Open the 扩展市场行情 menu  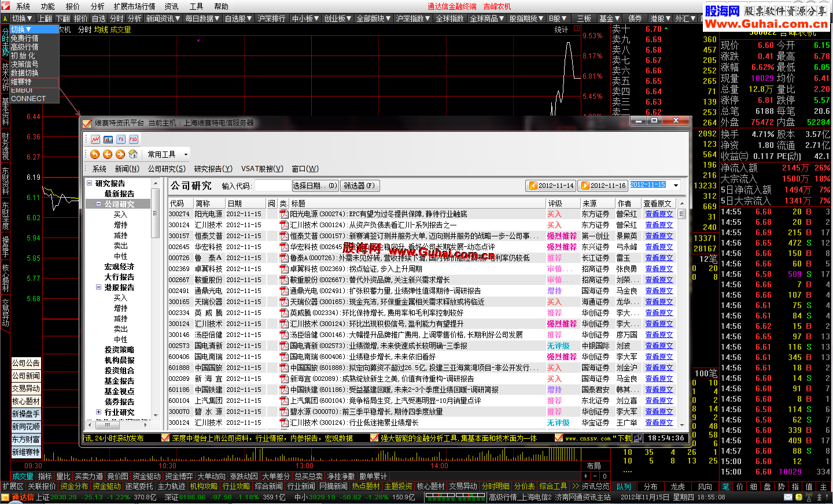click(134, 6)
